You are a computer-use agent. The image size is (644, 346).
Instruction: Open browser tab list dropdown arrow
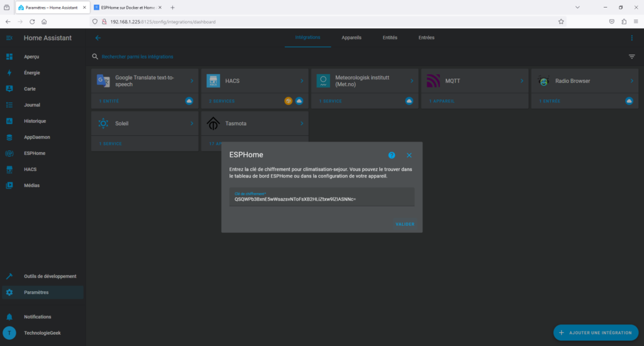(577, 8)
